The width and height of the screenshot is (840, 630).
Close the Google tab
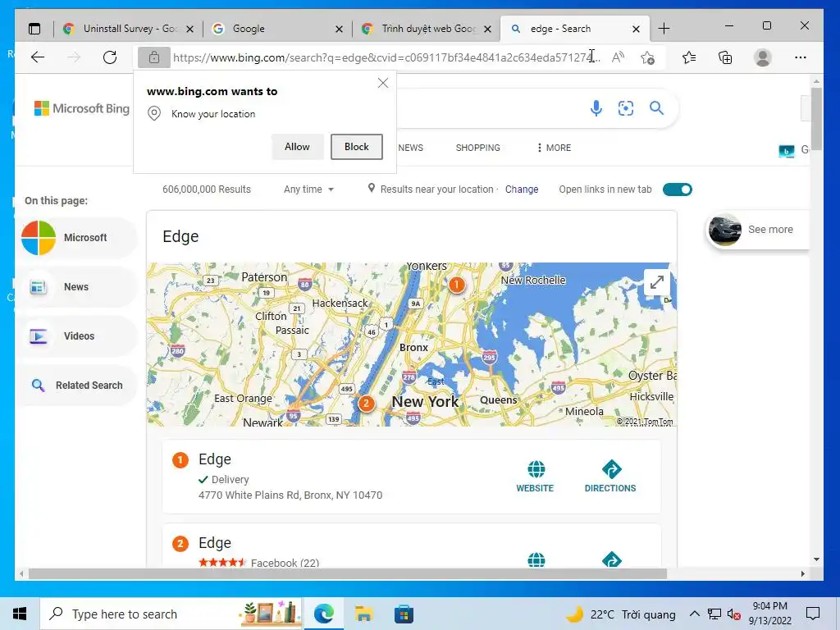click(339, 30)
